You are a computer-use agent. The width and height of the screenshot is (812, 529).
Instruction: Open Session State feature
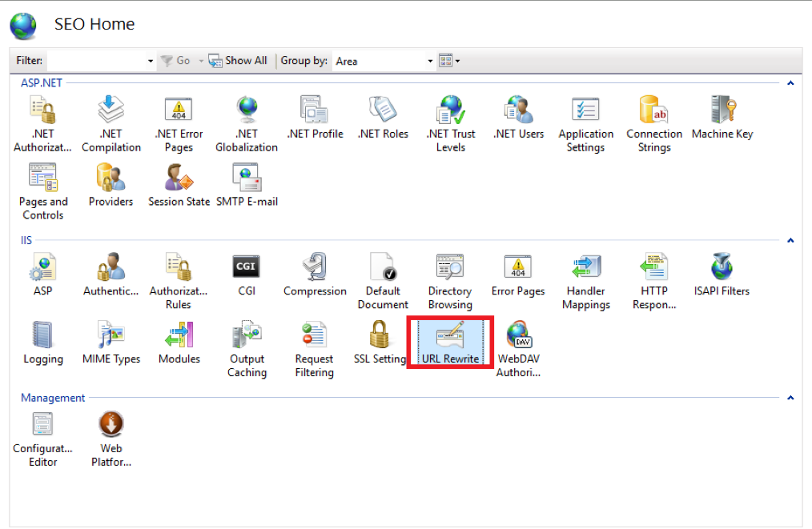179,186
